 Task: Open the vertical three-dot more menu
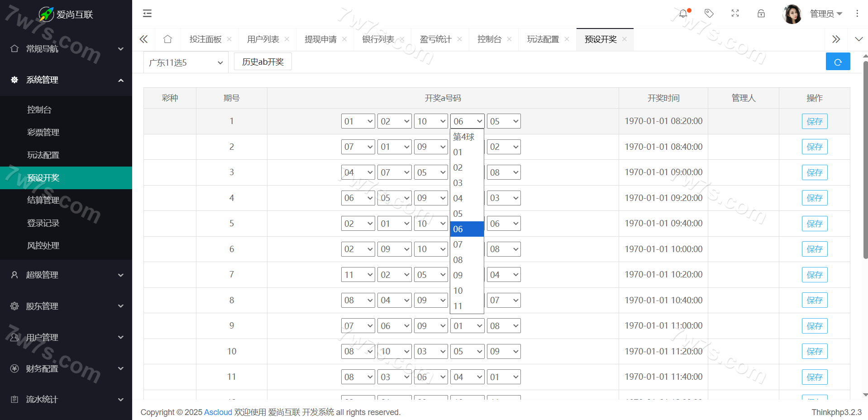857,14
